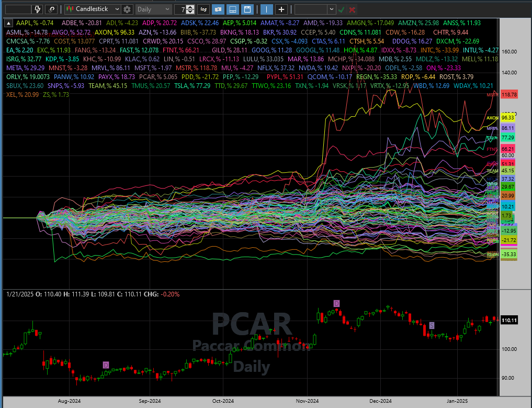The width and height of the screenshot is (532, 408).
Task: Select the META, % 29.29 legend entry
Action: (25, 68)
